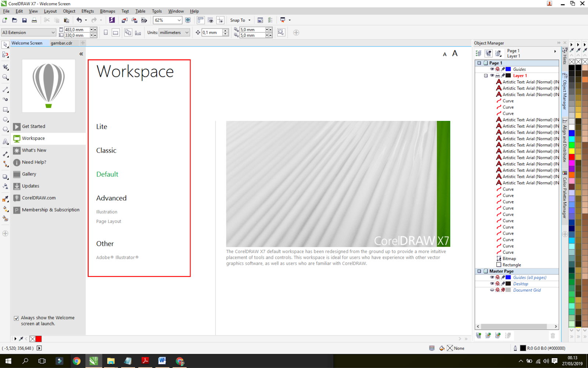This screenshot has width=588, height=368.
Task: Click the Export icon in the toolbar
Action: (x=135, y=20)
